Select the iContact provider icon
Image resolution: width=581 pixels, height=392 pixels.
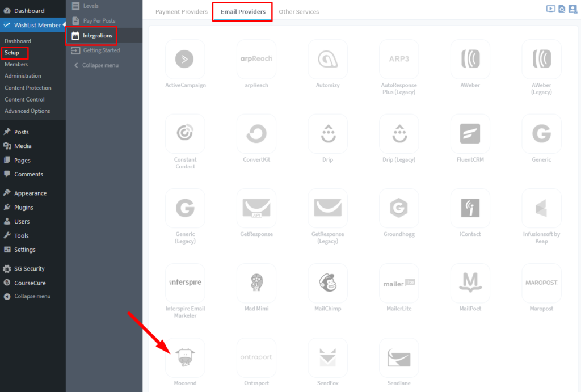tap(470, 208)
